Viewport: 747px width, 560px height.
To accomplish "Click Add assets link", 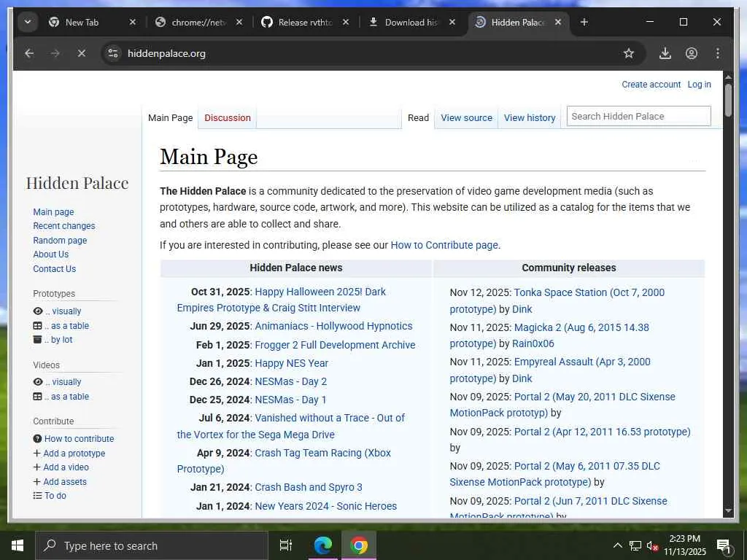I will 65,481.
